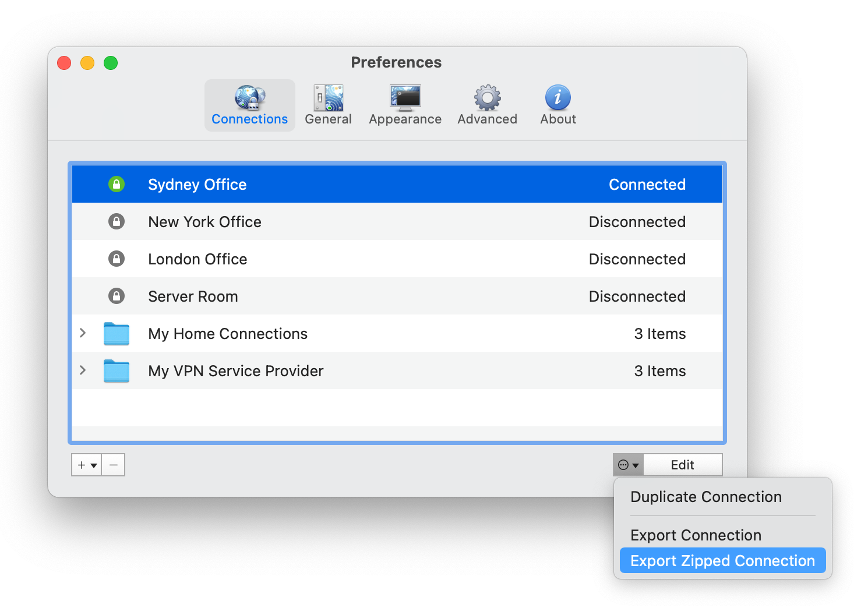Open the Advanced settings gear pane

[487, 105]
